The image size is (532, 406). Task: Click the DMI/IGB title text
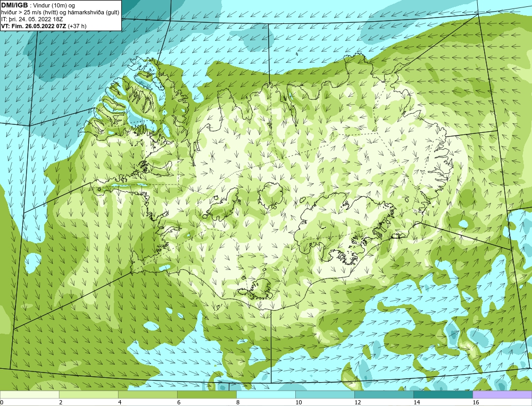15,5
